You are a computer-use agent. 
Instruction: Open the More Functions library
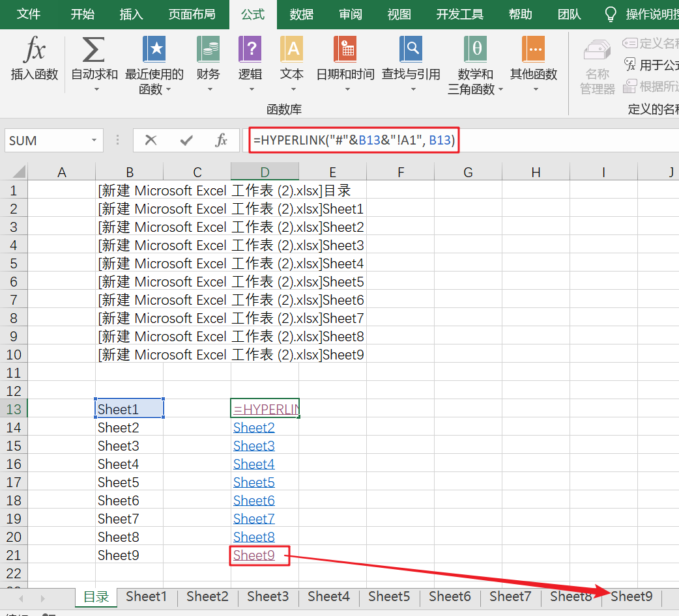click(x=534, y=64)
